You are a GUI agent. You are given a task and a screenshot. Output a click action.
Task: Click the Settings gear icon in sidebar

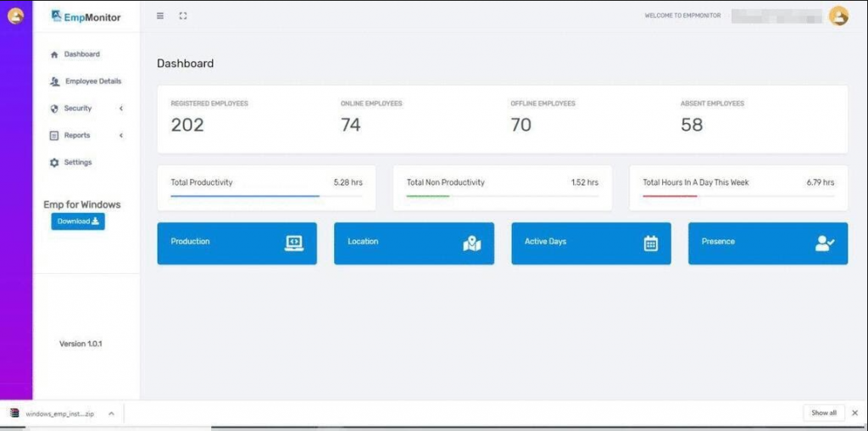click(53, 163)
